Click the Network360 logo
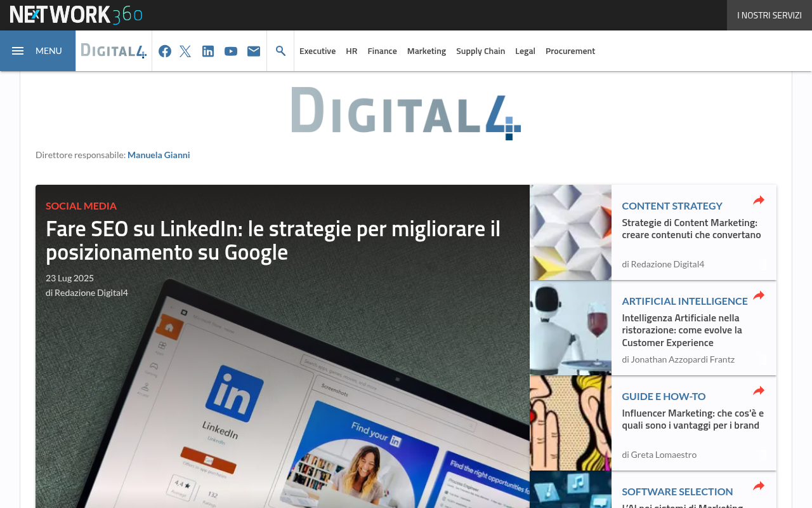 coord(76,15)
